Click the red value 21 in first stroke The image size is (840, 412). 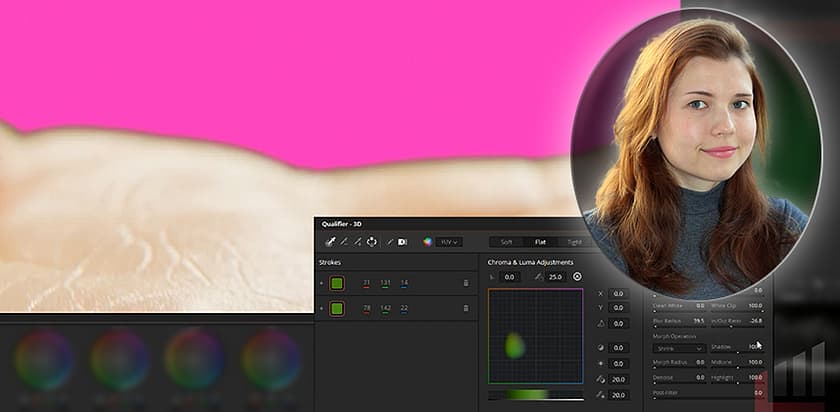[x=366, y=283]
